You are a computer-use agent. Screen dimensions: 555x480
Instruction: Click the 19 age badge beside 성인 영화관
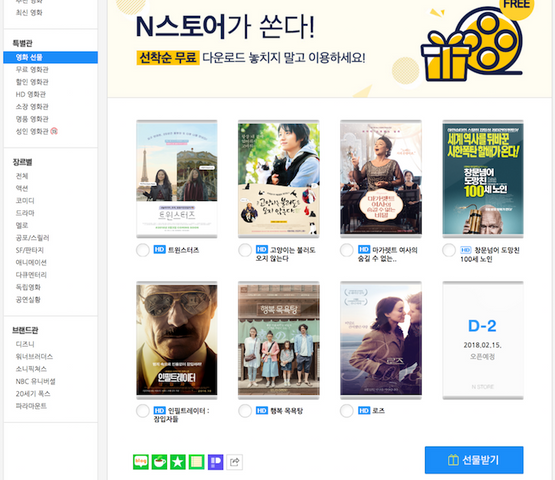[54, 131]
